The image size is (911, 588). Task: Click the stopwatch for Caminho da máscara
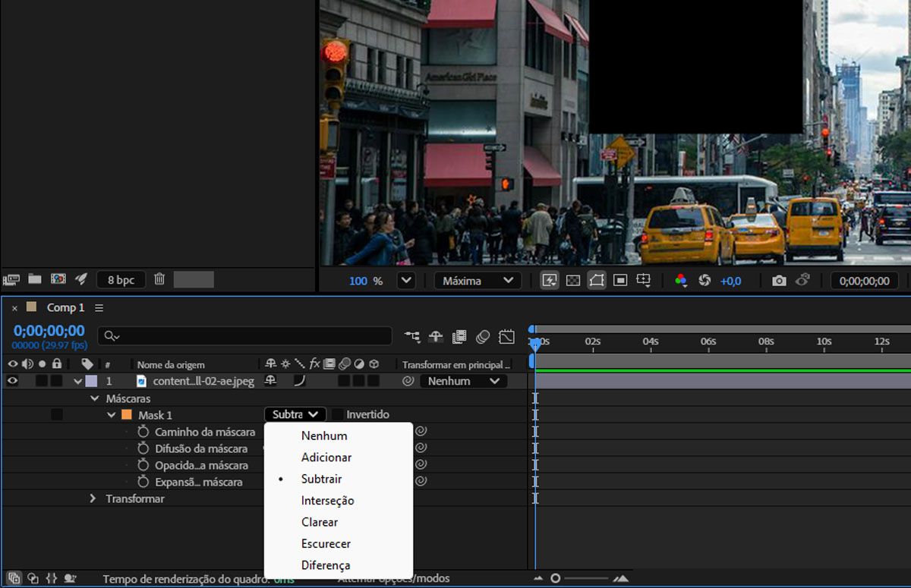143,432
